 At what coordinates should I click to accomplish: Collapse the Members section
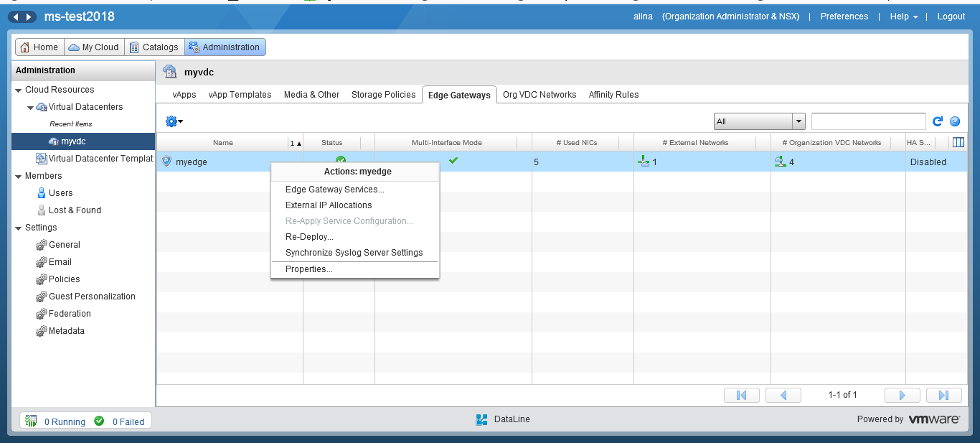click(18, 176)
